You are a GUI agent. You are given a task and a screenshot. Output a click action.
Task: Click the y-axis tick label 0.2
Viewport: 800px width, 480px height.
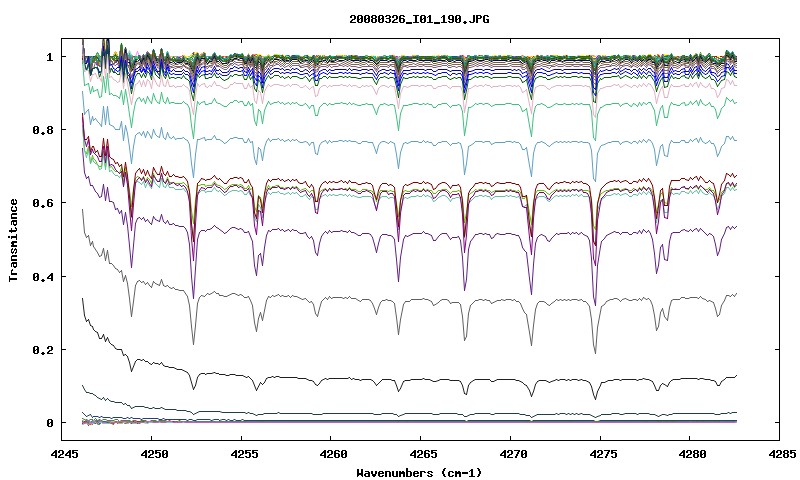42,350
